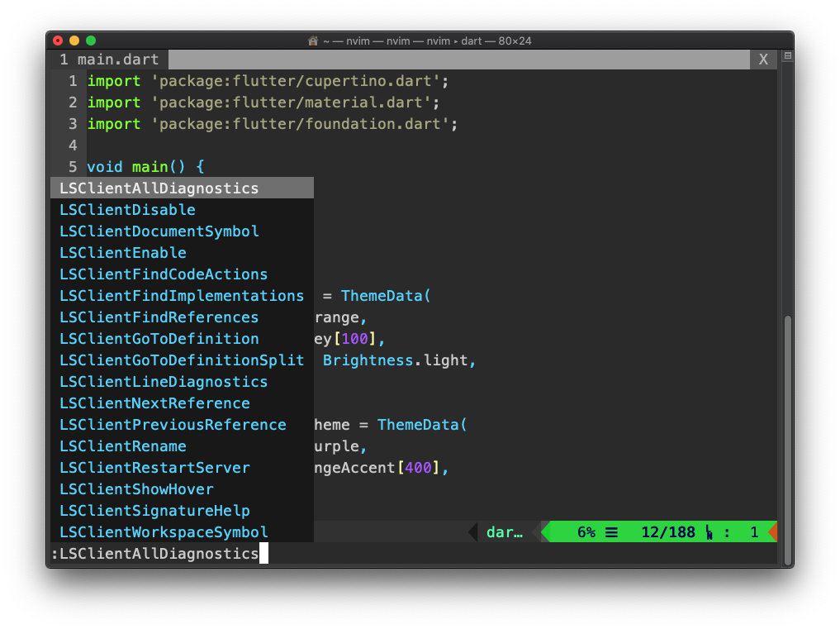This screenshot has height=629, width=840.
Task: Select LSClientFindReferences entry
Action: click(183, 317)
